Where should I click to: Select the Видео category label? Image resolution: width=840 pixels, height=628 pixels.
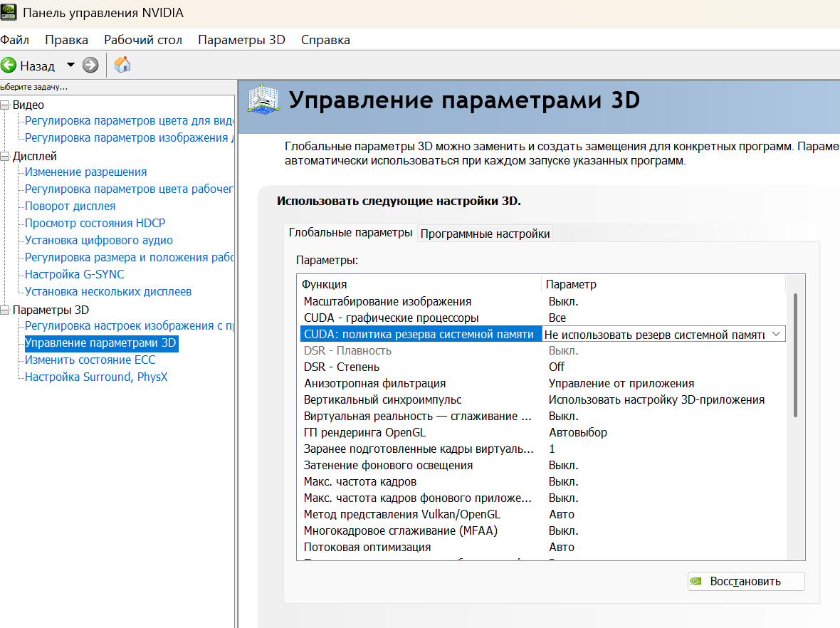coord(28,105)
